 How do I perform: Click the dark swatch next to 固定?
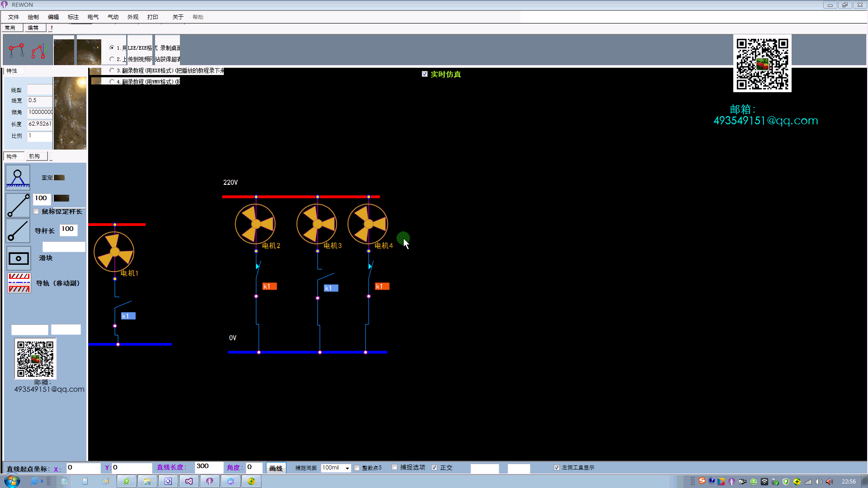(59, 178)
